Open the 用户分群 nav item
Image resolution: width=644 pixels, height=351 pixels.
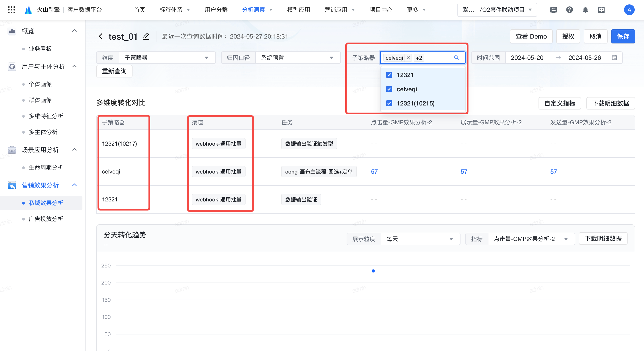point(216,10)
